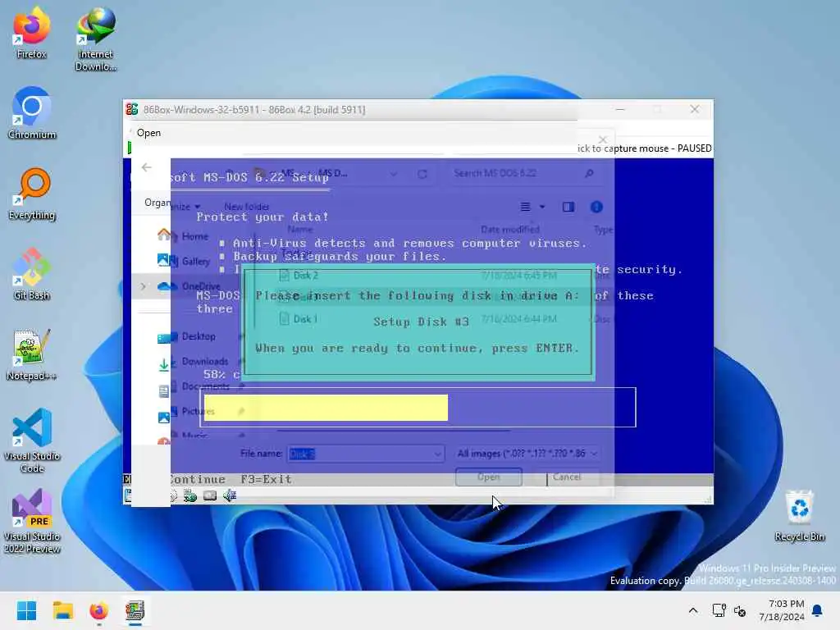Refresh the Open dialog folder view
Screen dimensions: 840x630
tap(422, 174)
